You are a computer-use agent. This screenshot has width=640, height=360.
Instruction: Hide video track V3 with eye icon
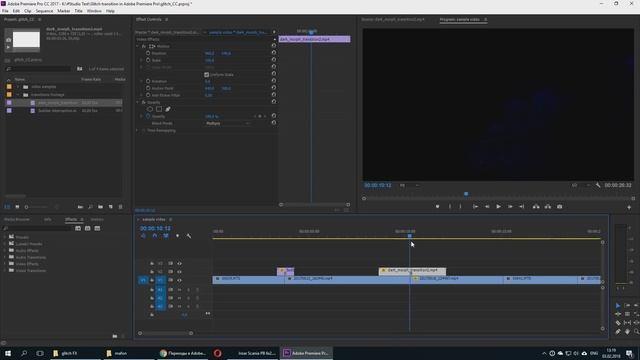[x=179, y=264]
